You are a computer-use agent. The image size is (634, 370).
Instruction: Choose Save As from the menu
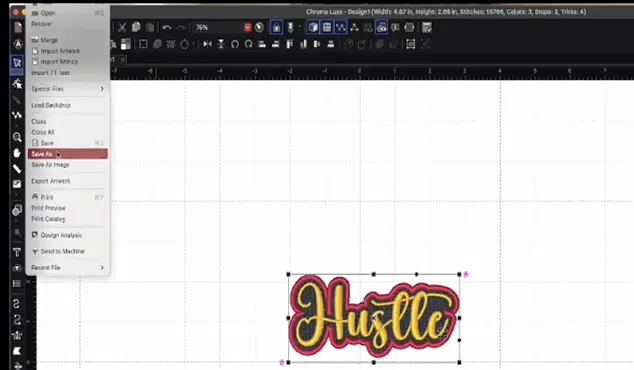(x=68, y=154)
